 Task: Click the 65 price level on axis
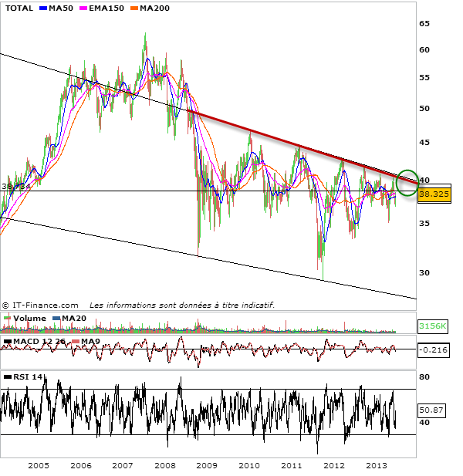(424, 24)
